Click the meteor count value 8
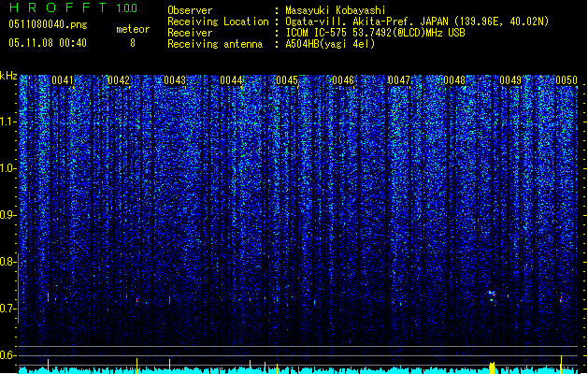588x374 pixels. 133,43
